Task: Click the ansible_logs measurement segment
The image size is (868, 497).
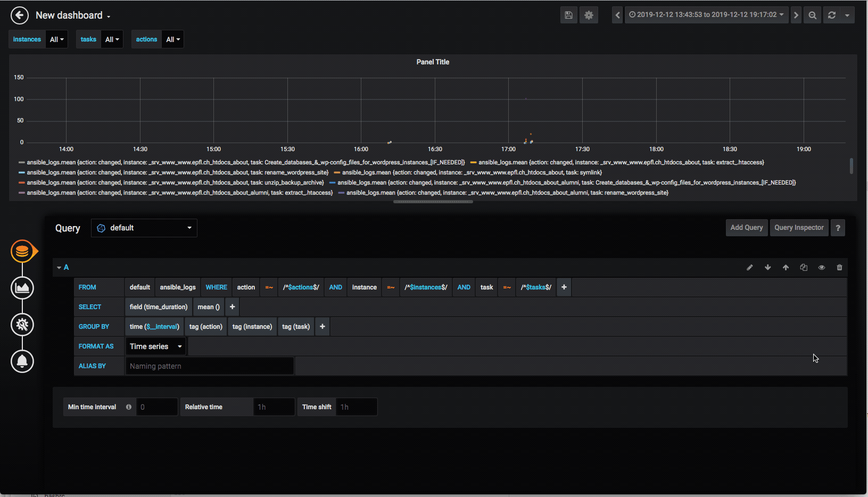Action: [x=178, y=287]
